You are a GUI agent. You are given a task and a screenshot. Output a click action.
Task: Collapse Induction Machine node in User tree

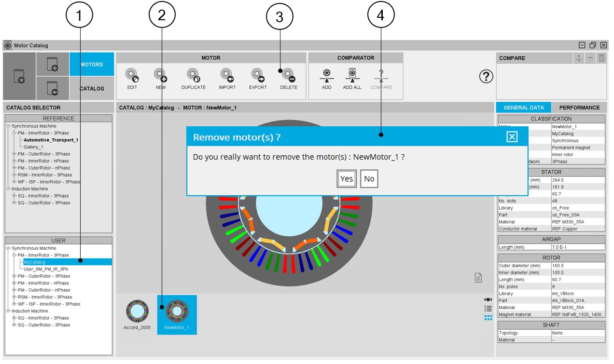point(8,311)
